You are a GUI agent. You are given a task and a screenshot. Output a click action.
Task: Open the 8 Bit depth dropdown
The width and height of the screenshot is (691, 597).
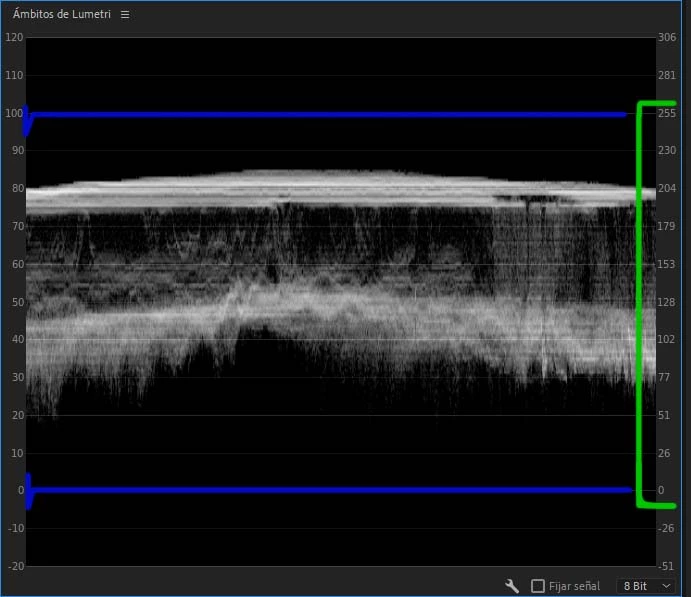(x=646, y=586)
